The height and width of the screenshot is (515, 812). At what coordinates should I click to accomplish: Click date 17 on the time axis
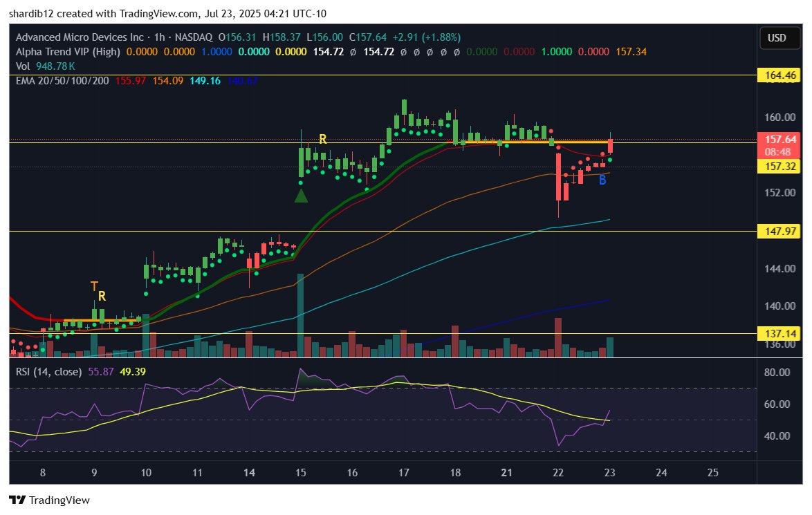[x=403, y=473]
